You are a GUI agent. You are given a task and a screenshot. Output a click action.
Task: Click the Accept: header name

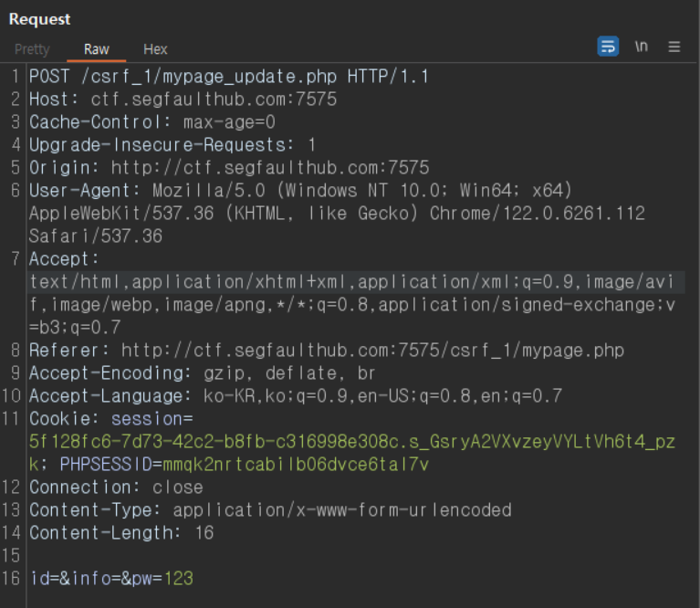[64, 259]
